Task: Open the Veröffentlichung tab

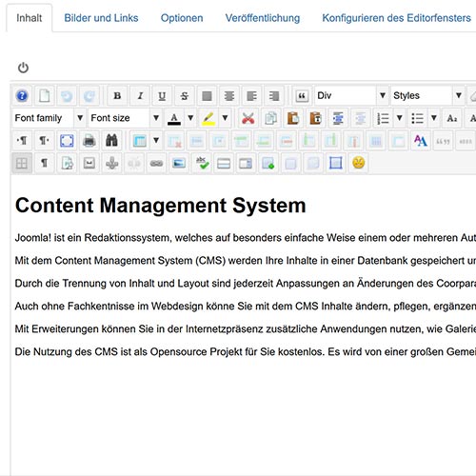Action: click(263, 18)
